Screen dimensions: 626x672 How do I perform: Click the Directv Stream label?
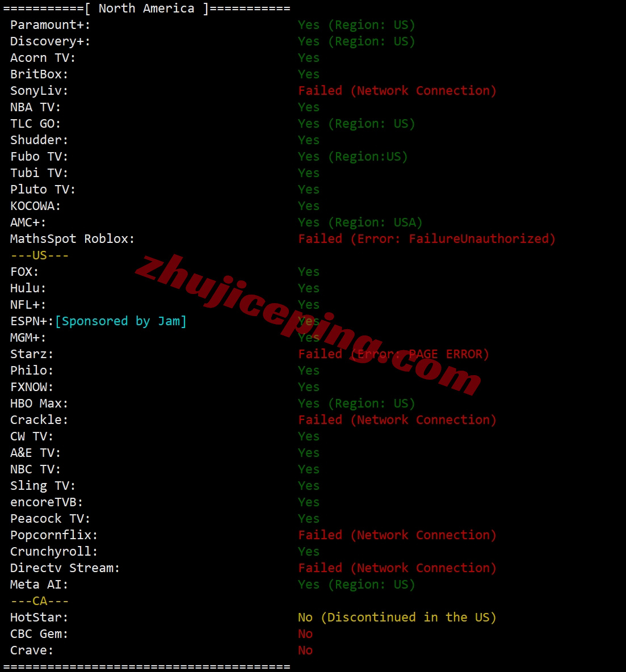coord(65,568)
